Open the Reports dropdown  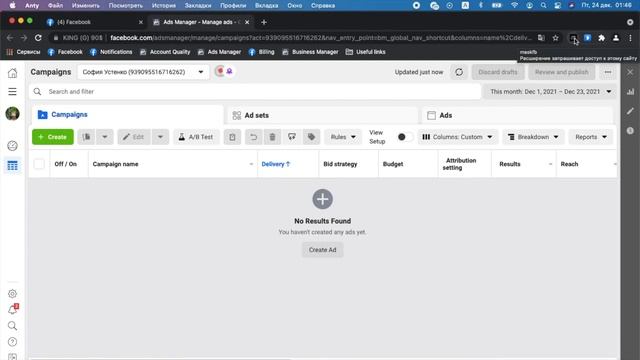click(x=591, y=137)
